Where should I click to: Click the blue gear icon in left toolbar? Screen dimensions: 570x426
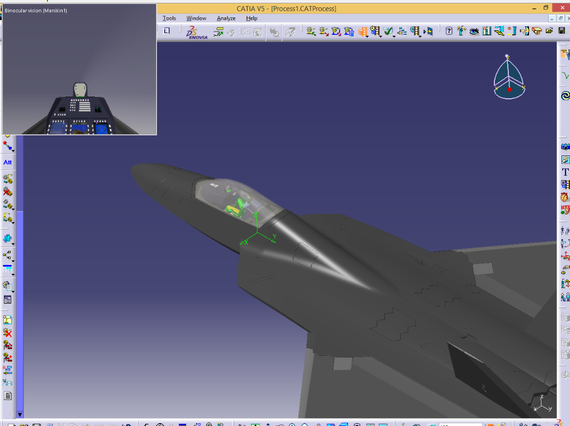click(x=7, y=238)
